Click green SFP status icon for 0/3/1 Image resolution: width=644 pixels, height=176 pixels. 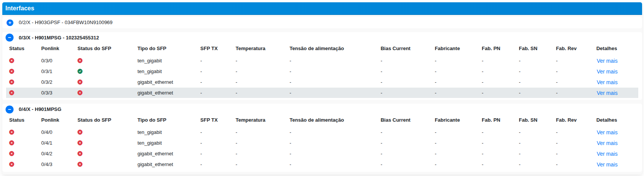pyautogui.click(x=80, y=72)
